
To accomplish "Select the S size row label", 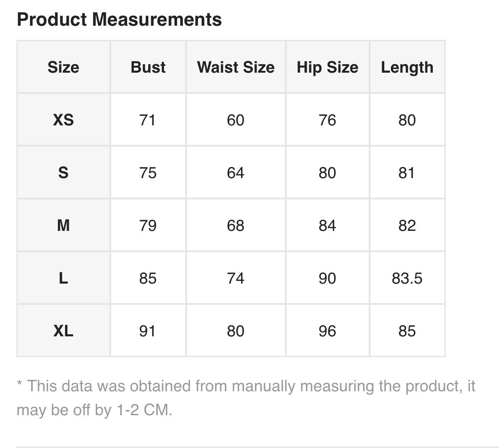I will (63, 173).
